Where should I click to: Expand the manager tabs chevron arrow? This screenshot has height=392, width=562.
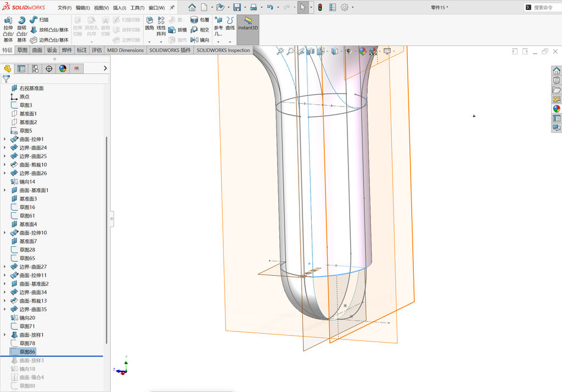click(105, 68)
